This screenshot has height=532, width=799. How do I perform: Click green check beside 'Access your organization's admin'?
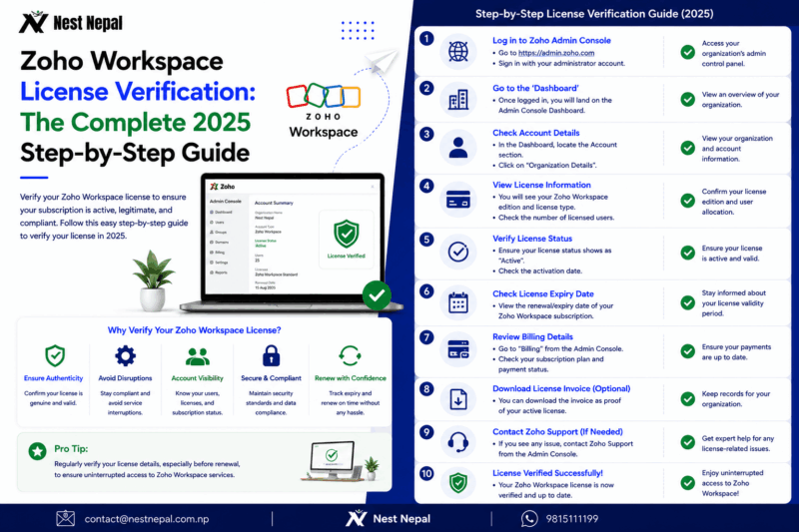pos(688,52)
